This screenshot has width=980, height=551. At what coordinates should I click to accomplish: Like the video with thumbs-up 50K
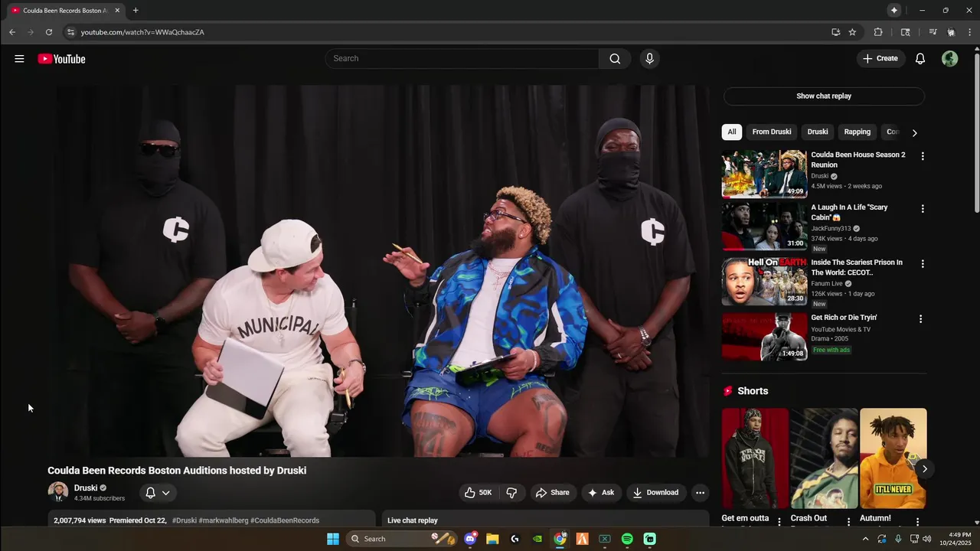(x=478, y=493)
